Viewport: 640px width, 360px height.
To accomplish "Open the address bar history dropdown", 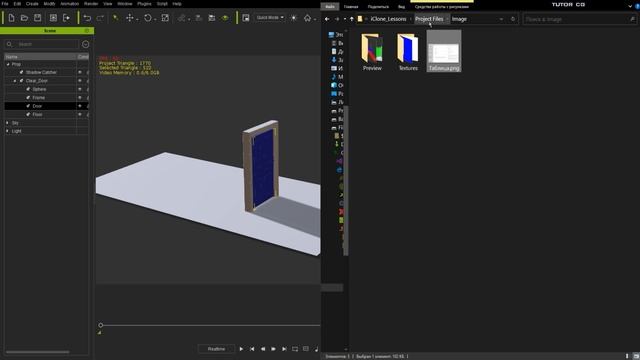I will tap(501, 19).
